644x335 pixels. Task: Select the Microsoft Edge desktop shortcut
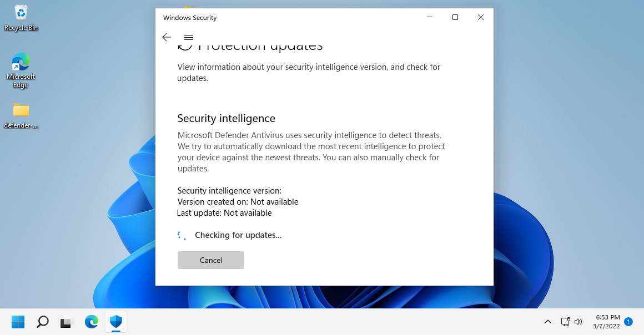tap(21, 70)
